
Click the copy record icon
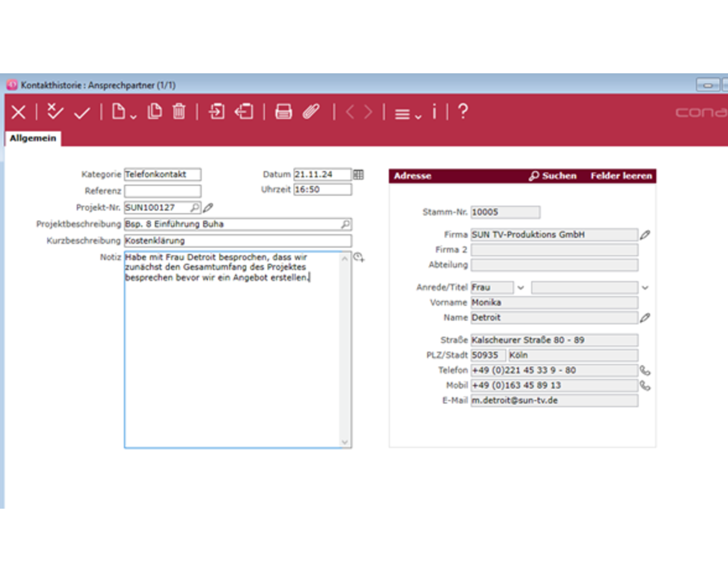[155, 111]
